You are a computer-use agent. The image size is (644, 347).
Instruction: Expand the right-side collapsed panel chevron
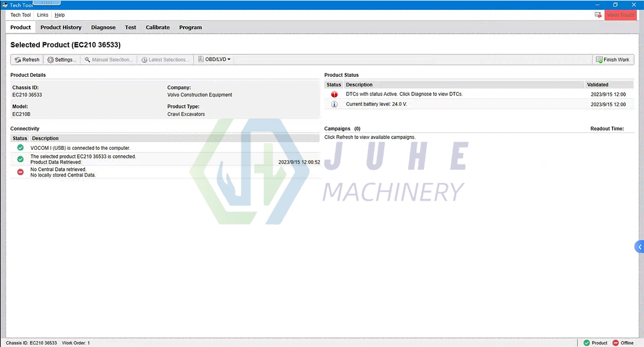(639, 246)
